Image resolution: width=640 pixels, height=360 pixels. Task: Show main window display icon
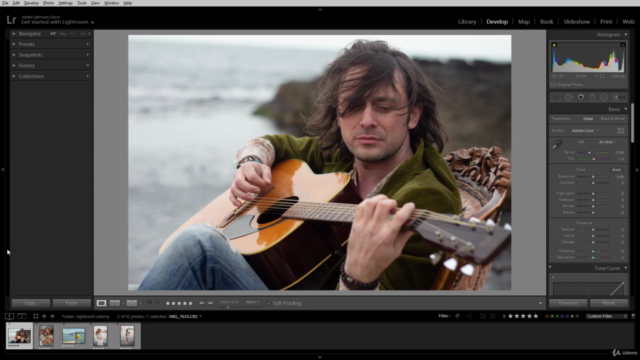click(9, 316)
